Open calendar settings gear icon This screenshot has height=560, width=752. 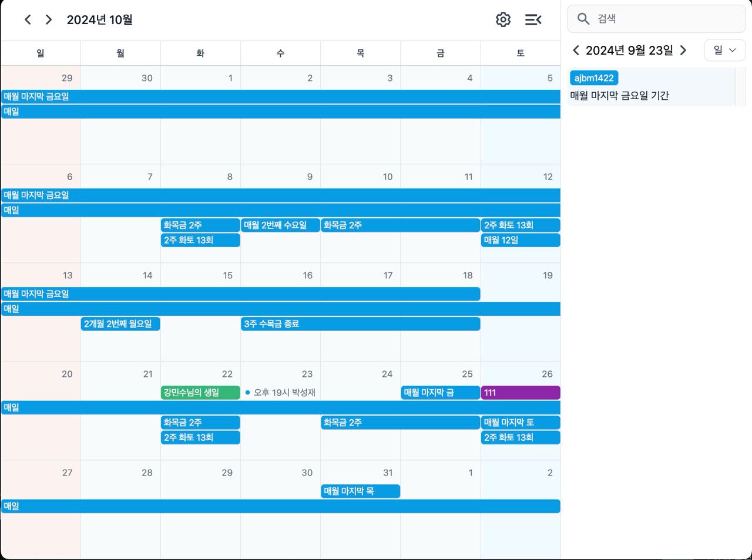click(x=503, y=20)
